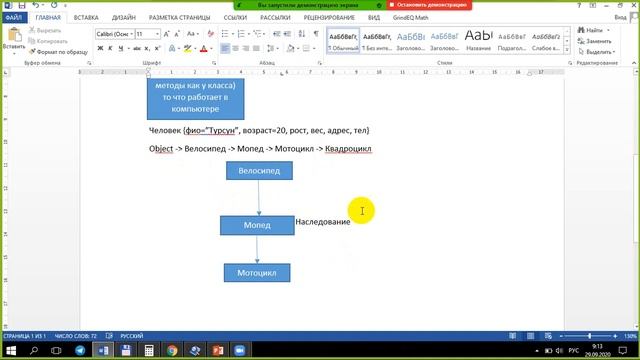Open the font name Calibri dropdown
The width and height of the screenshot is (640, 360).
pos(131,34)
